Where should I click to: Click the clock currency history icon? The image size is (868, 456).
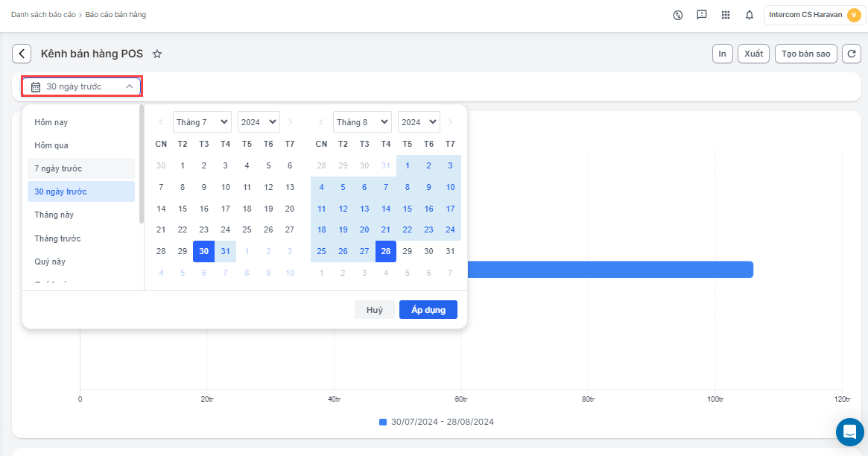[678, 15]
